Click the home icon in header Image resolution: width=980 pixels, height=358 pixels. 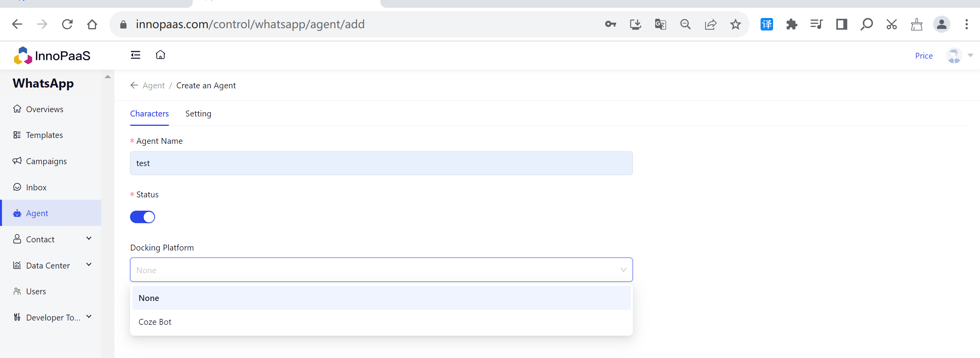pyautogui.click(x=160, y=55)
